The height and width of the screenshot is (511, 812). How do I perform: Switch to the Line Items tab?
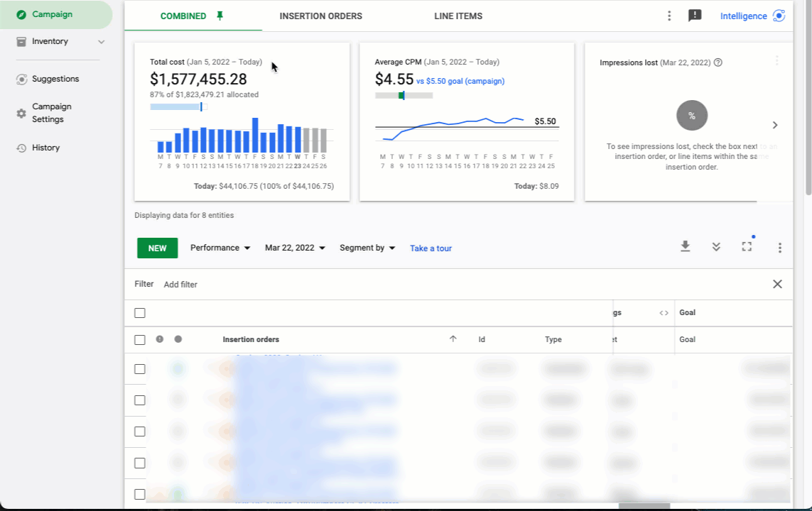pyautogui.click(x=458, y=16)
